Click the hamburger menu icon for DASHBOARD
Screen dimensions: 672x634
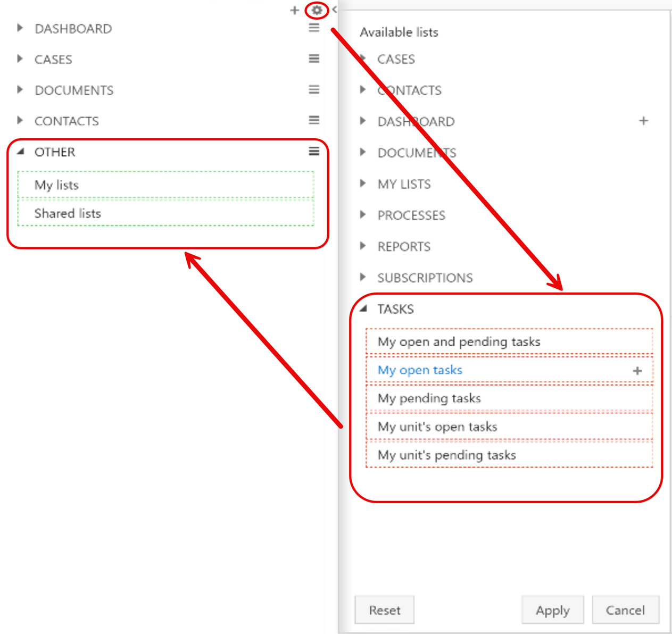[x=314, y=28]
